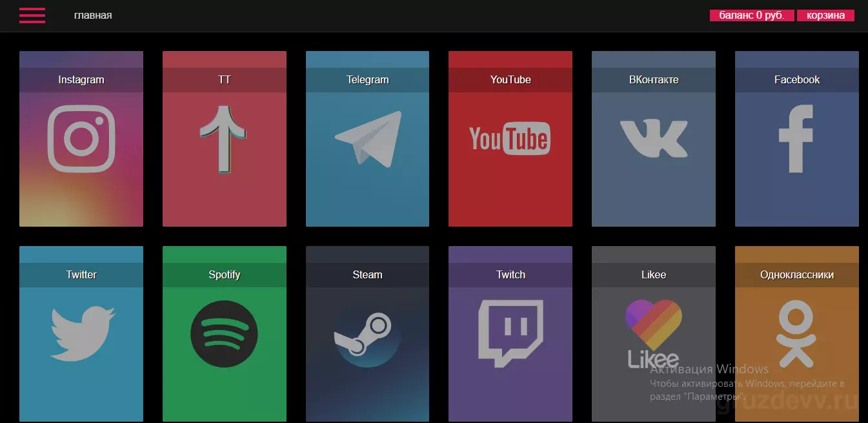This screenshot has width=868, height=423.
Task: Select the Likee card title
Action: (x=654, y=275)
